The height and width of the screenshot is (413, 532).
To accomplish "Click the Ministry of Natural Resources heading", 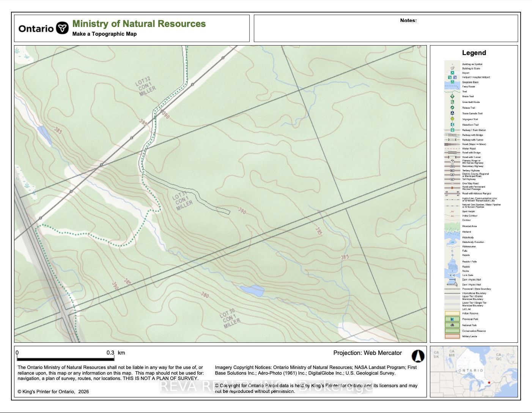I will pos(139,24).
